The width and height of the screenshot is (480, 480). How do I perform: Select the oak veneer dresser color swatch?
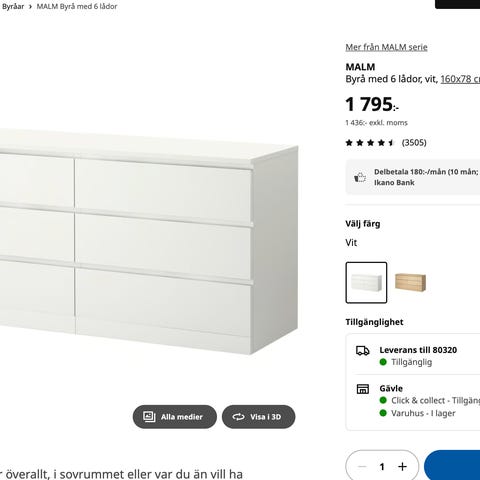[x=410, y=283]
